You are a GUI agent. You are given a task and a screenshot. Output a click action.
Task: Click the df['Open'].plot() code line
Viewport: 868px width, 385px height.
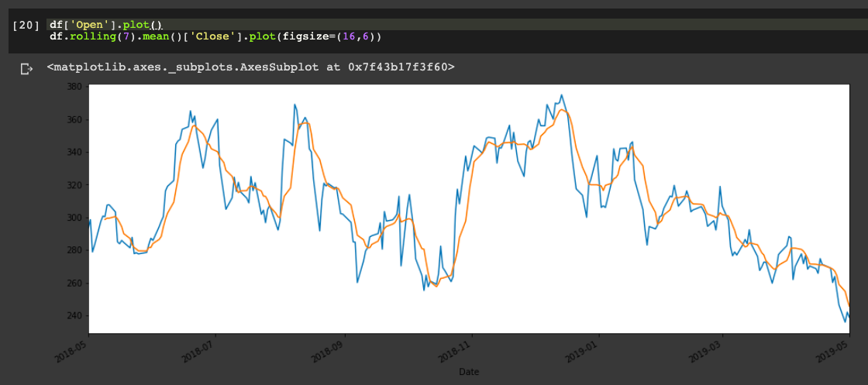click(x=105, y=25)
